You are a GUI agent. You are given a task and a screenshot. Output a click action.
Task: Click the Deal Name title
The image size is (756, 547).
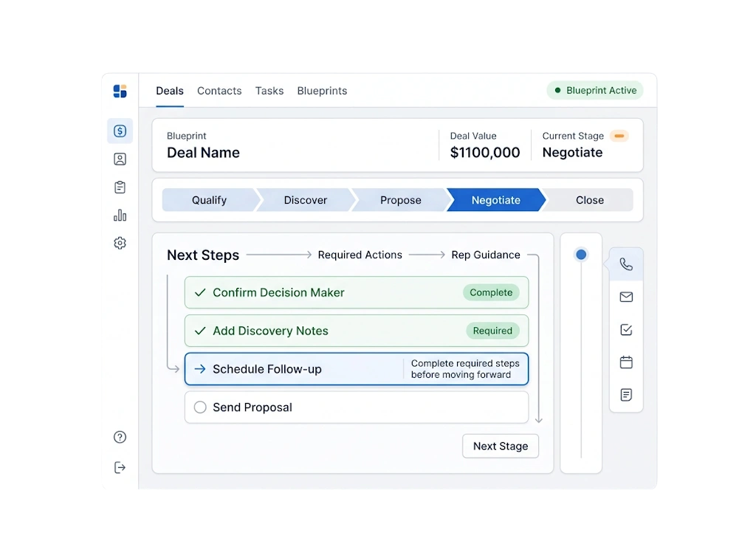tap(204, 153)
